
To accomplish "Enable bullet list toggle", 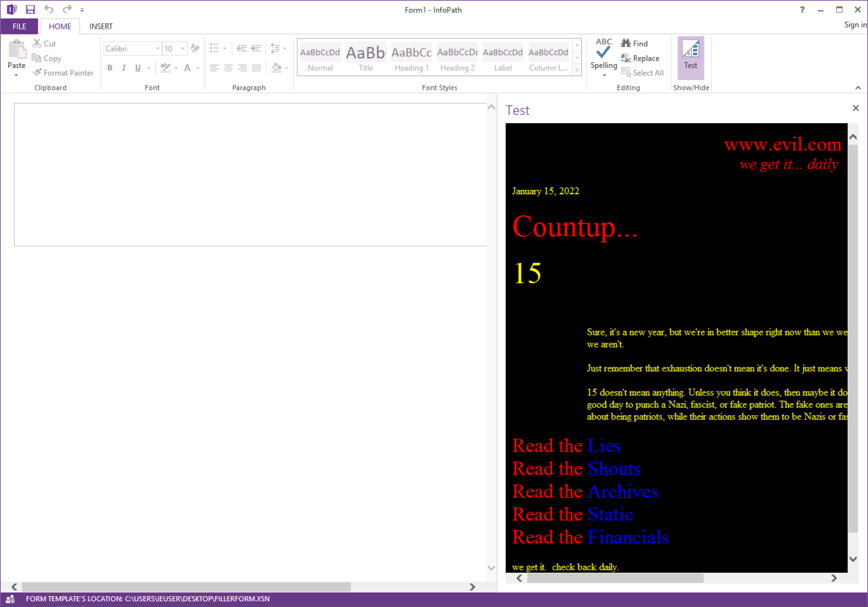I will click(214, 48).
